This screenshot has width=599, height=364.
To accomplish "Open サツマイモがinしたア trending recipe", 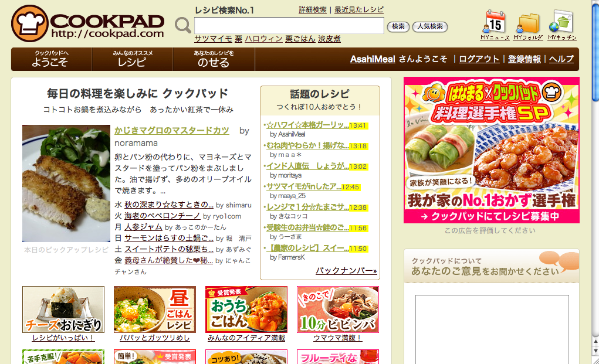I will [x=304, y=186].
